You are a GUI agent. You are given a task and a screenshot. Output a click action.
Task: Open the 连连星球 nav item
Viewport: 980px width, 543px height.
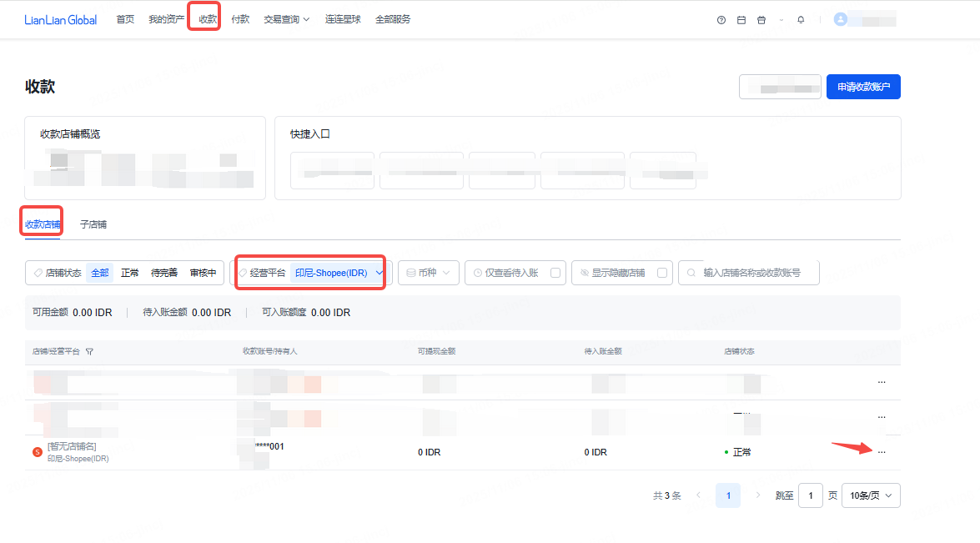coord(343,20)
